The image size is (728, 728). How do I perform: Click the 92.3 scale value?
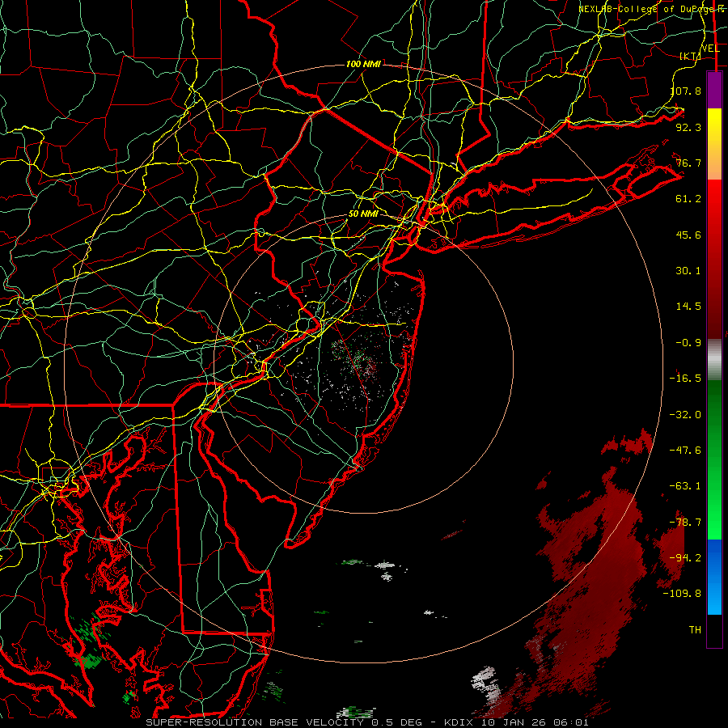tap(688, 127)
